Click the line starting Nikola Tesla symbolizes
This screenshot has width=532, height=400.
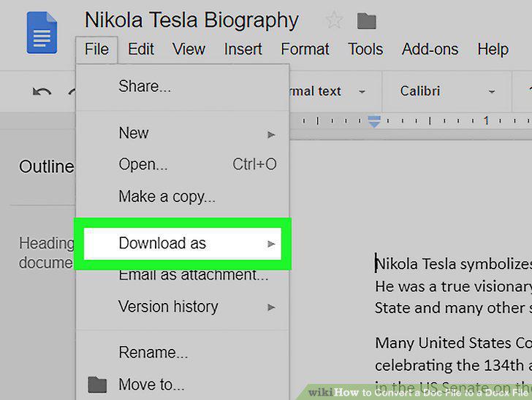(453, 264)
